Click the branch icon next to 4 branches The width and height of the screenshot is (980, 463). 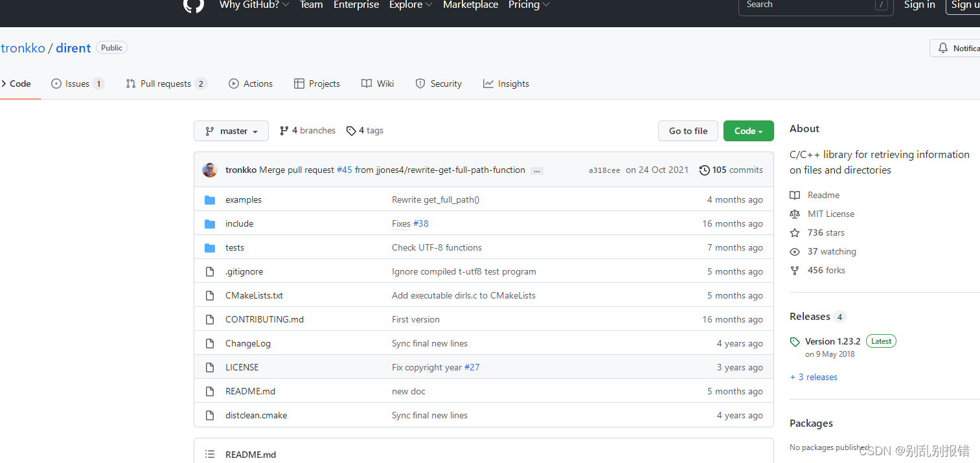point(284,130)
